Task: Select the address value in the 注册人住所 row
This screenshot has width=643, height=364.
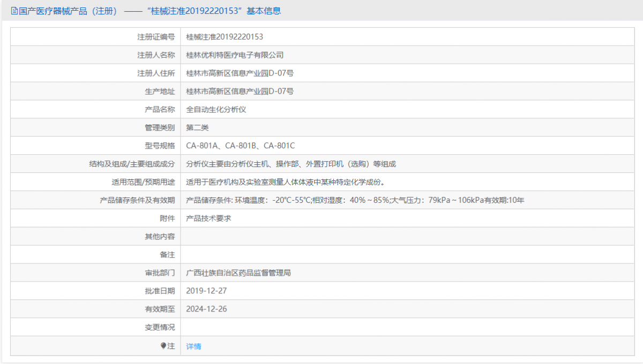Action: click(x=240, y=73)
